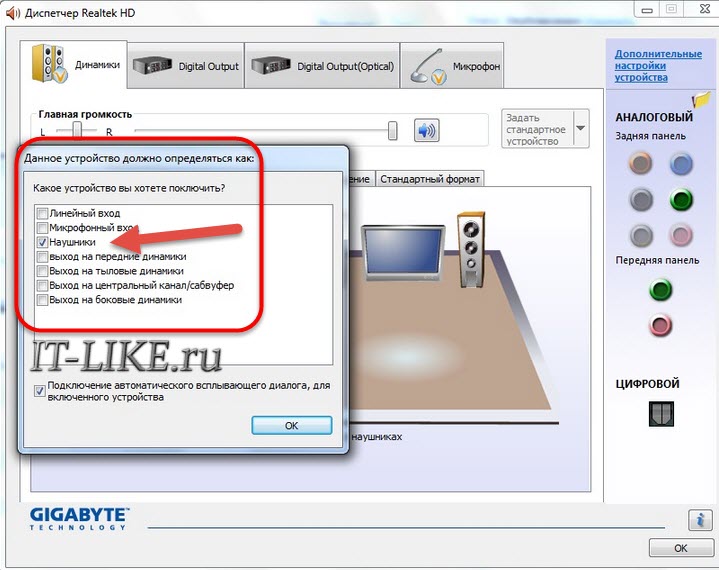Open the Микрофон tab
The image size is (719, 570).
(452, 66)
